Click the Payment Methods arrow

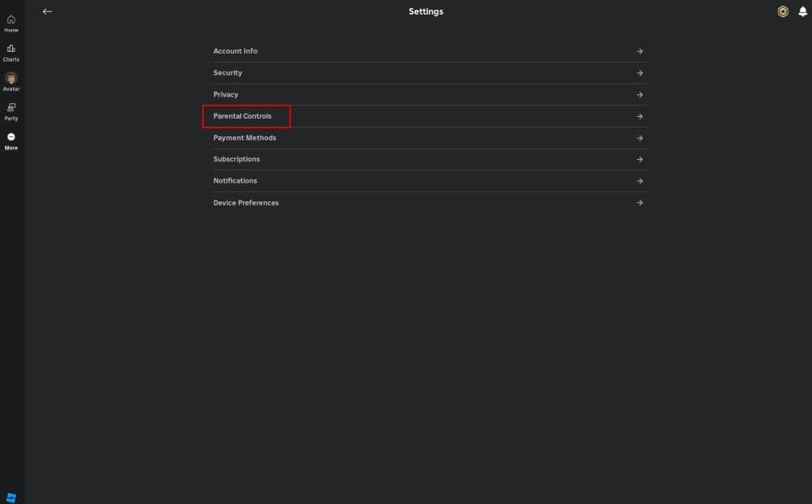coord(639,137)
